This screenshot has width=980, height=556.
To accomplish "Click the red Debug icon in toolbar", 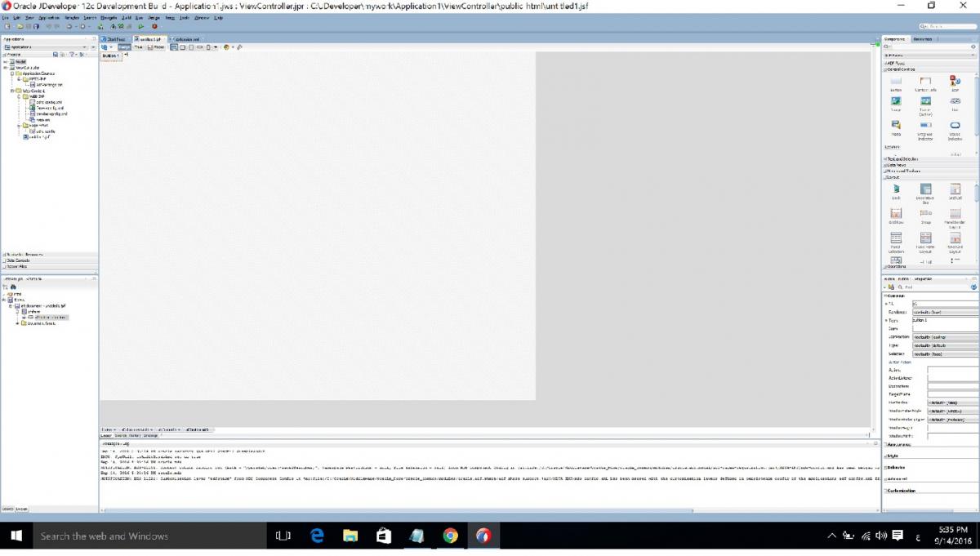I will coord(154,26).
